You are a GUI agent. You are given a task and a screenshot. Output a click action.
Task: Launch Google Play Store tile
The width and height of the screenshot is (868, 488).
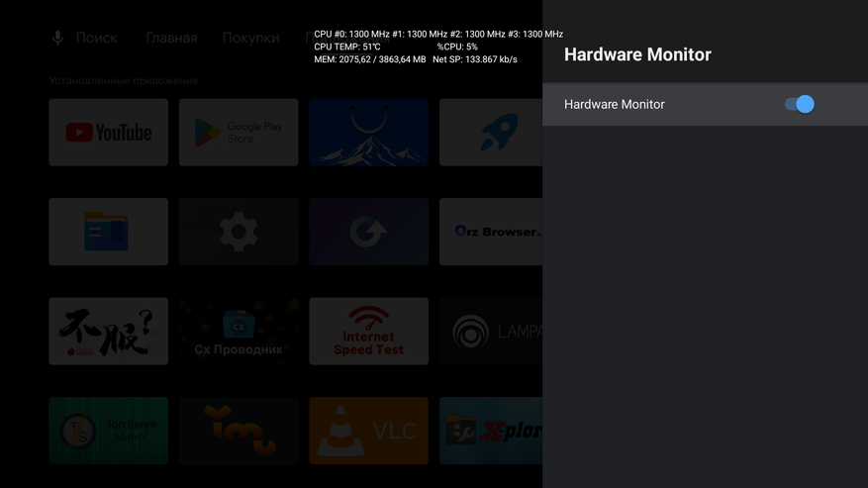[239, 133]
